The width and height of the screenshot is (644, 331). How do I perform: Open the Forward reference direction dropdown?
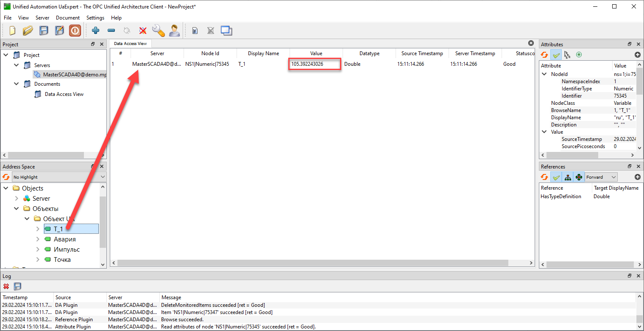pos(601,177)
